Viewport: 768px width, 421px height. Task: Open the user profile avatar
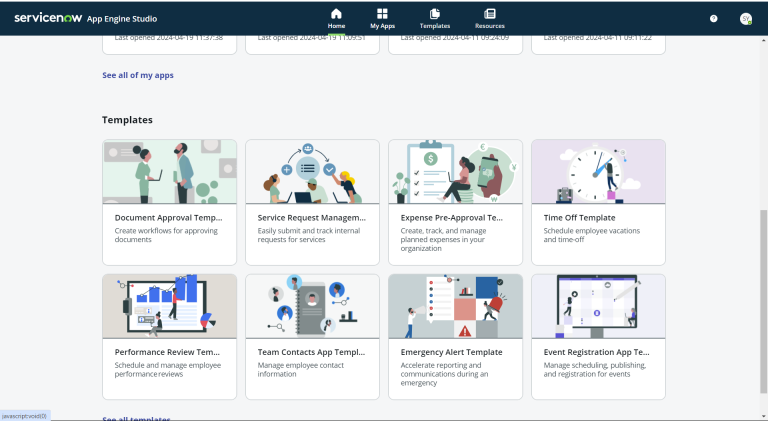click(745, 19)
